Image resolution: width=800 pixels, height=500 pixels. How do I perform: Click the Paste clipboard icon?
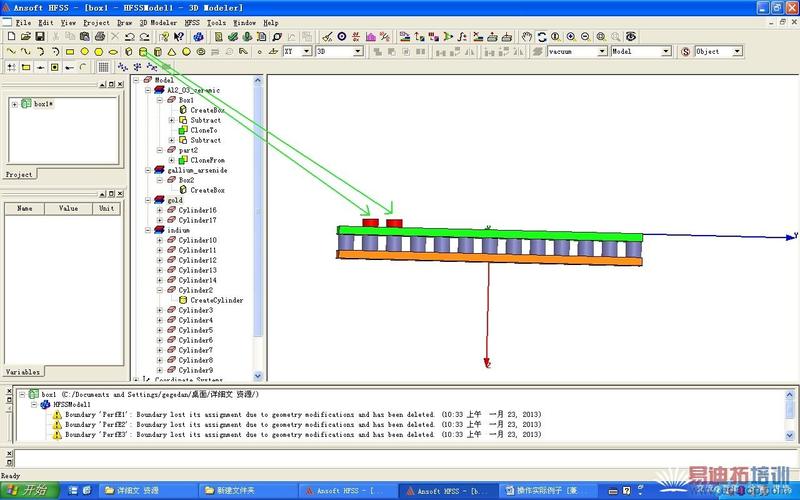85,37
